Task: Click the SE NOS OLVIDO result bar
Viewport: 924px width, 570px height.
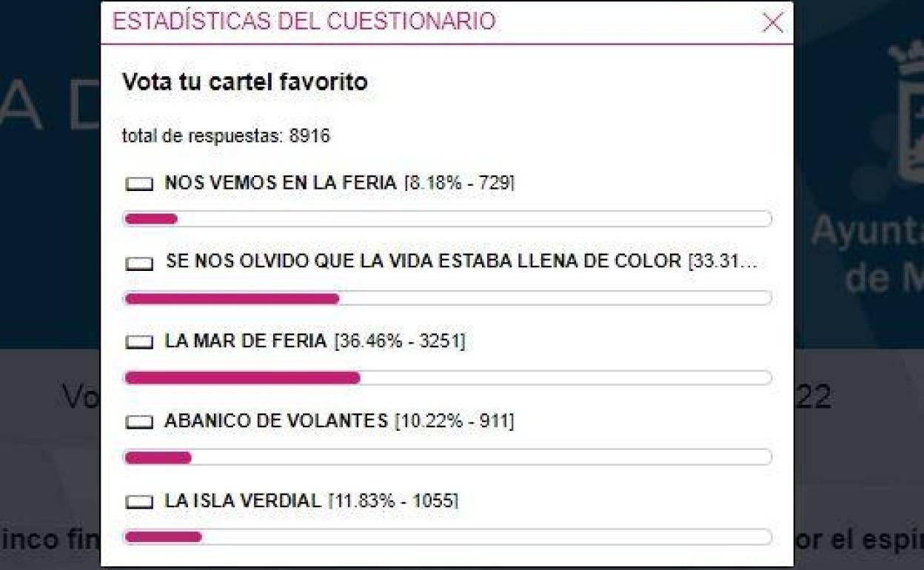Action: point(447,298)
